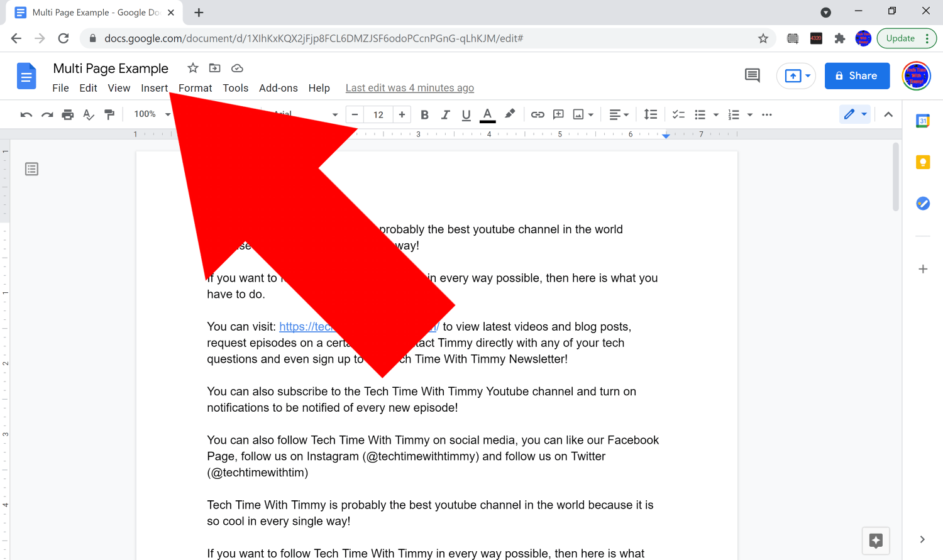Open the Tools menu

(x=236, y=88)
